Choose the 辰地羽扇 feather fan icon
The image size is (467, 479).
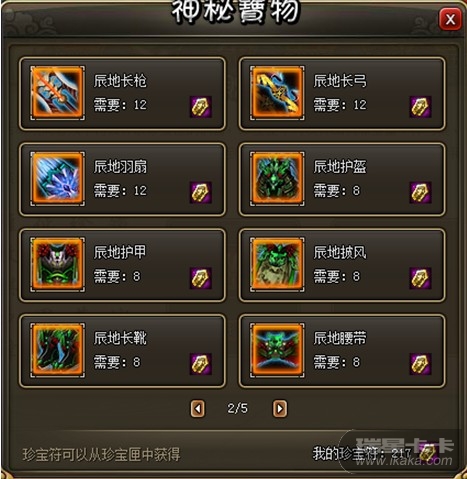(x=57, y=178)
